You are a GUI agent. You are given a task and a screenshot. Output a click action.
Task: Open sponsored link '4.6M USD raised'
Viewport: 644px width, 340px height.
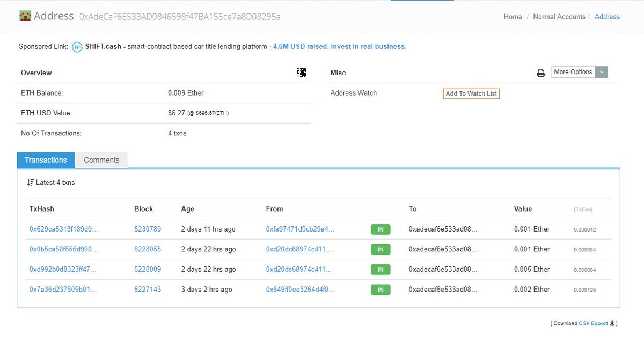click(x=340, y=47)
